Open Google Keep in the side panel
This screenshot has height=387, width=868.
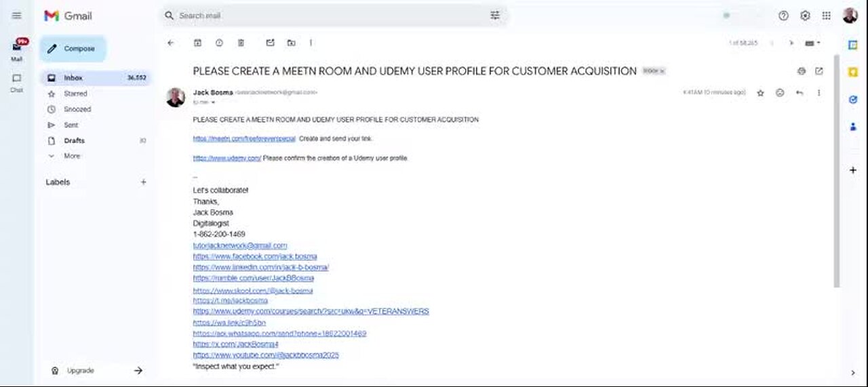[x=853, y=71]
